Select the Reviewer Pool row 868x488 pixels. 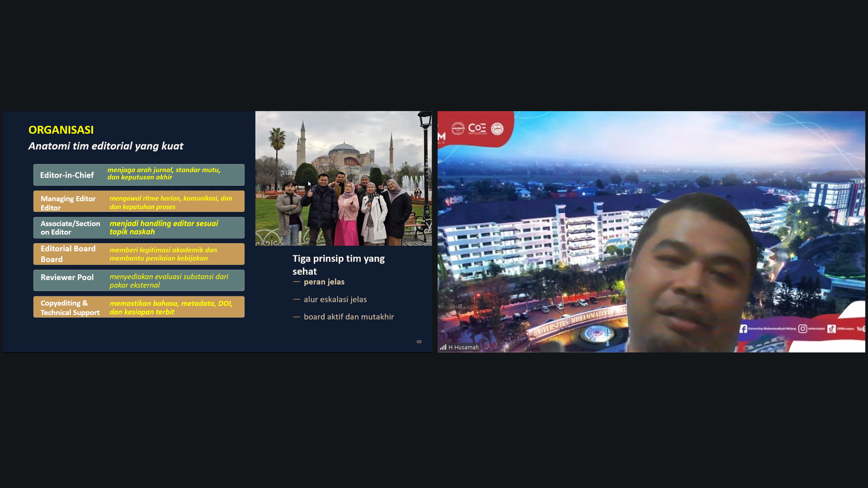139,280
